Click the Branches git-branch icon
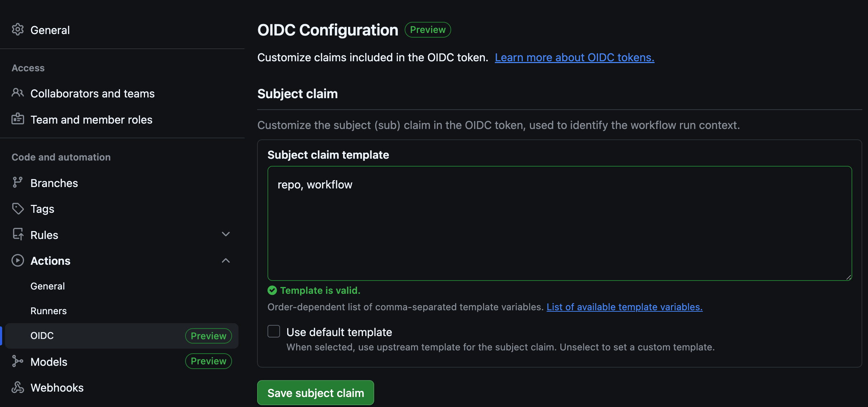The height and width of the screenshot is (407, 868). pos(18,182)
